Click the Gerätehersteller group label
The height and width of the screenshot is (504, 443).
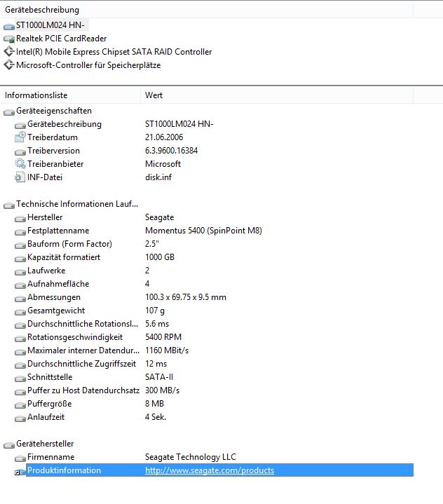point(45,444)
